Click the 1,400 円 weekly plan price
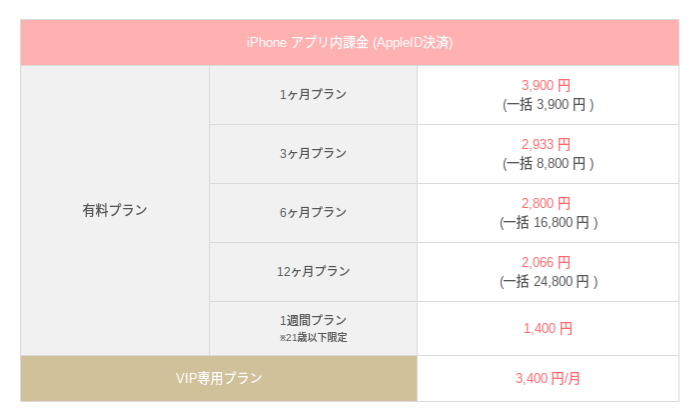The height and width of the screenshot is (419, 697). [548, 328]
